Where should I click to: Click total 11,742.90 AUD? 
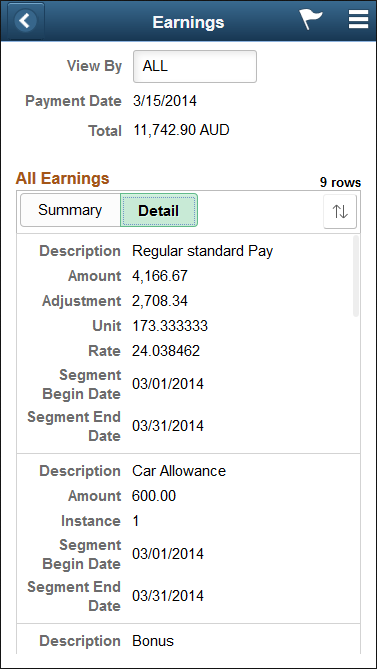181,130
